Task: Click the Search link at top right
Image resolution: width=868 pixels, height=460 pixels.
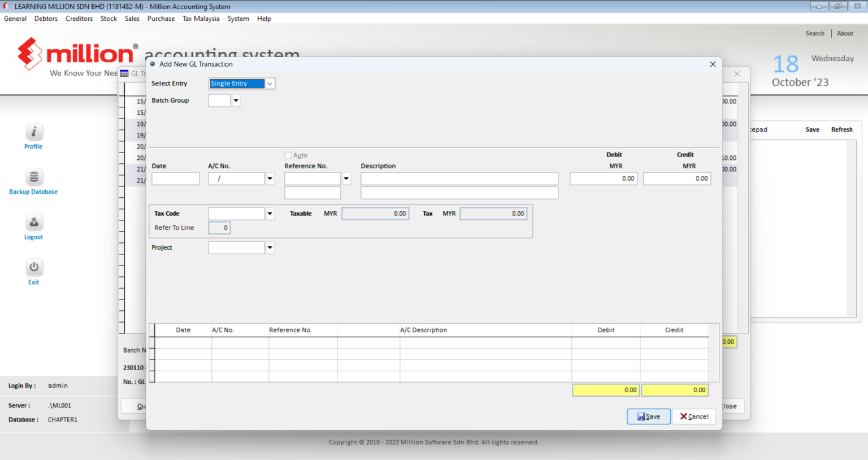Action: click(x=815, y=33)
